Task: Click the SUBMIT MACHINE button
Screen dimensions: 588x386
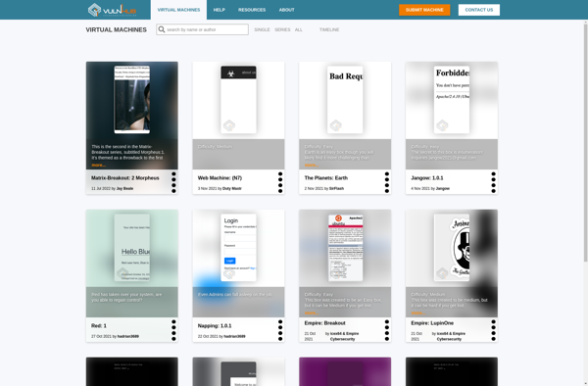Action: pyautogui.click(x=424, y=10)
